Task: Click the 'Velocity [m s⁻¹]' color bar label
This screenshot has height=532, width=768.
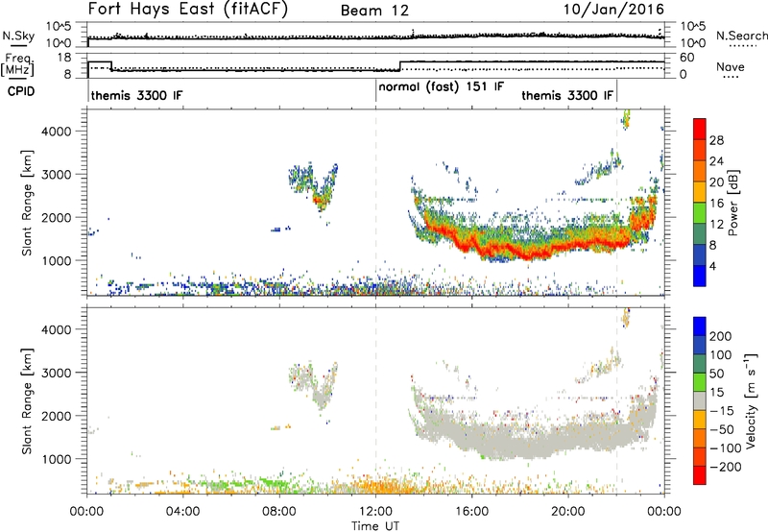Action: (750, 400)
